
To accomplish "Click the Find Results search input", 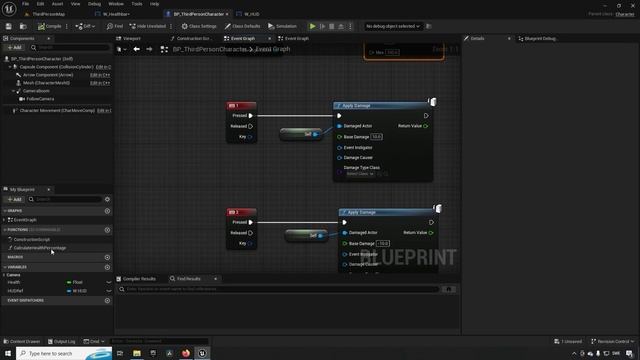I will tap(279, 289).
